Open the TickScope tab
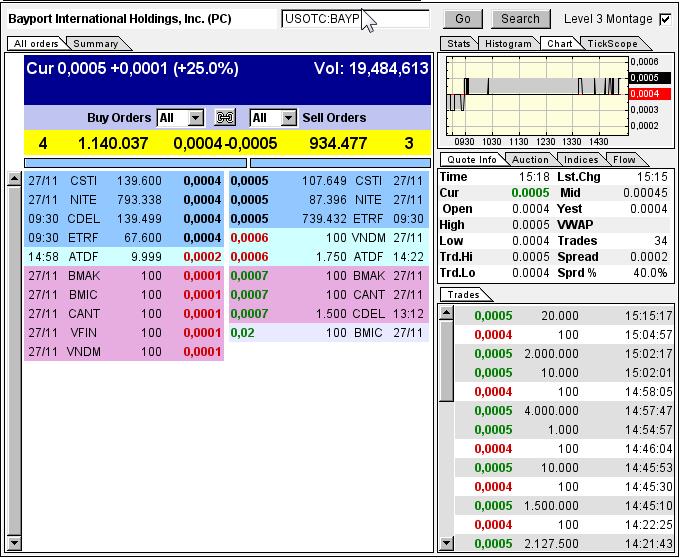This screenshot has height=558, width=680. (612, 43)
